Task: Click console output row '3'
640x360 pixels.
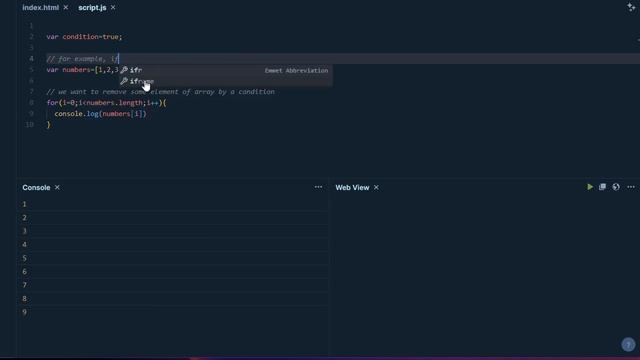Action: pos(173,231)
